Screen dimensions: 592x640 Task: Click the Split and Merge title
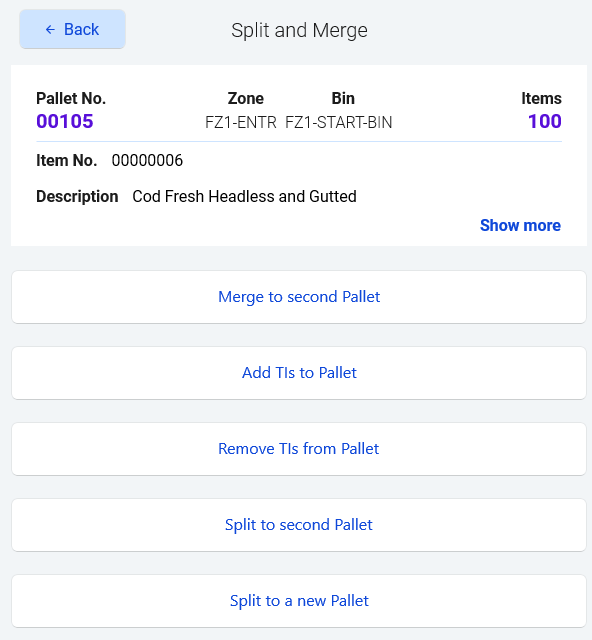coord(299,30)
